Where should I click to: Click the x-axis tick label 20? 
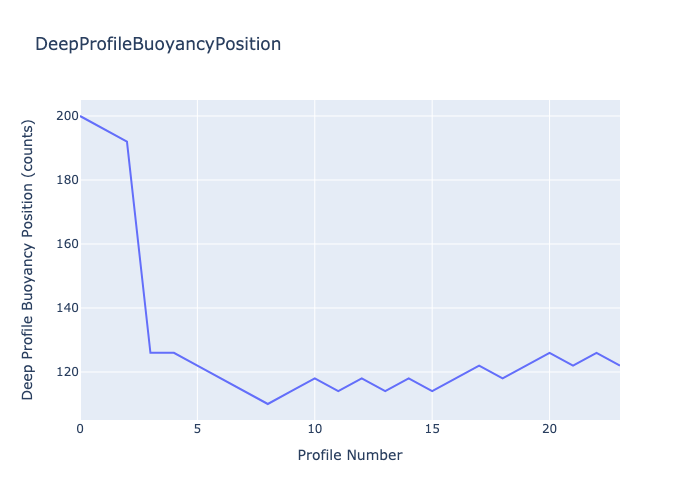549,428
